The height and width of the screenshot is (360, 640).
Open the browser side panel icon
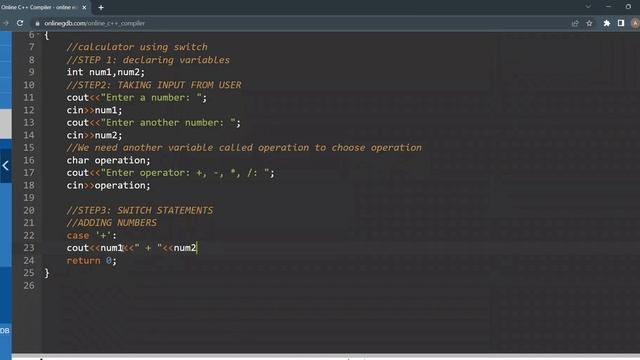point(621,23)
